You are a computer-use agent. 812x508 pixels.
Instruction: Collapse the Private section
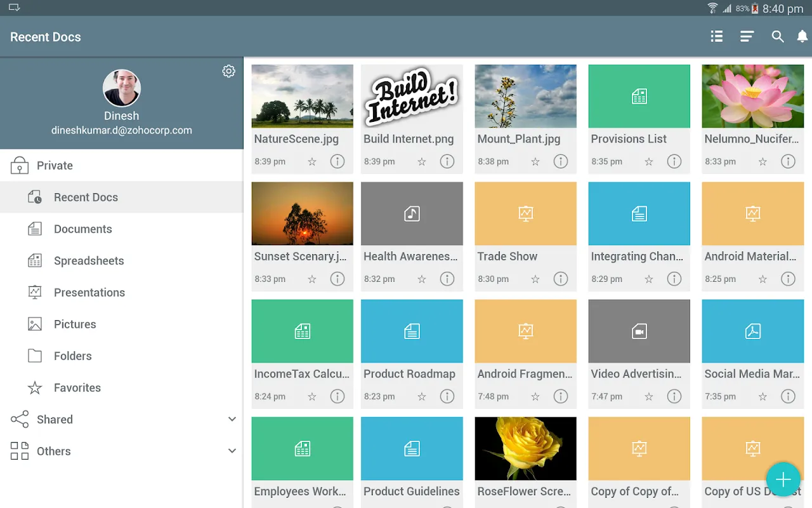click(x=55, y=166)
